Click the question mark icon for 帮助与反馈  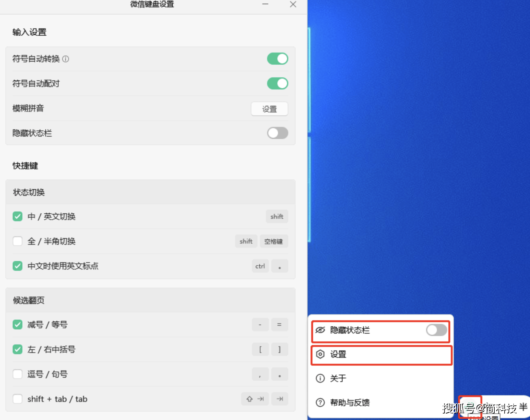[x=320, y=402]
